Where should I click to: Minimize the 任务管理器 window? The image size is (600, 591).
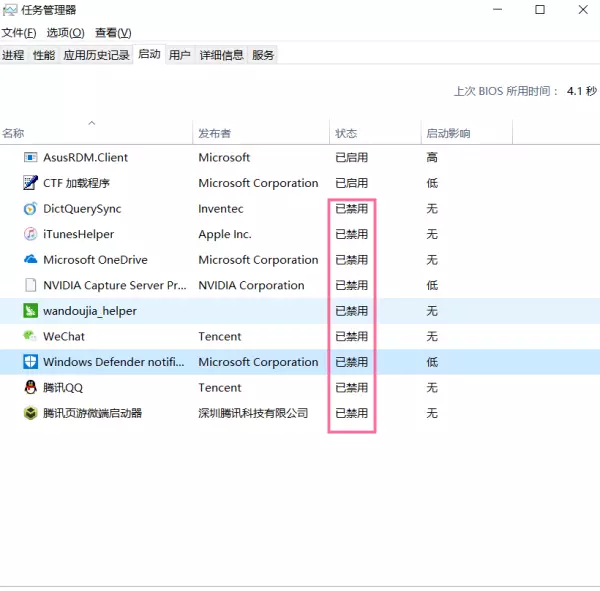click(497, 10)
